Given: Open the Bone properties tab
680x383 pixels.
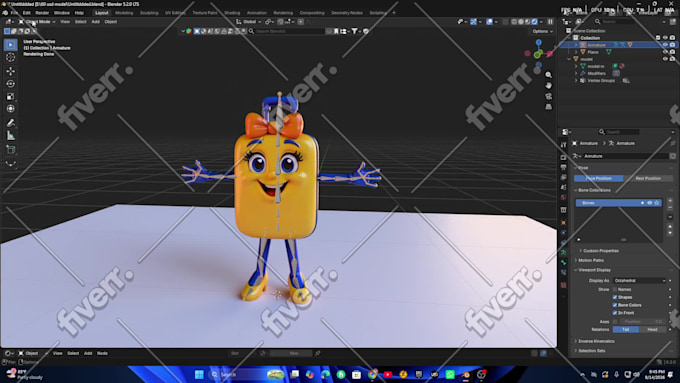Looking at the screenshot, I should [x=563, y=262].
